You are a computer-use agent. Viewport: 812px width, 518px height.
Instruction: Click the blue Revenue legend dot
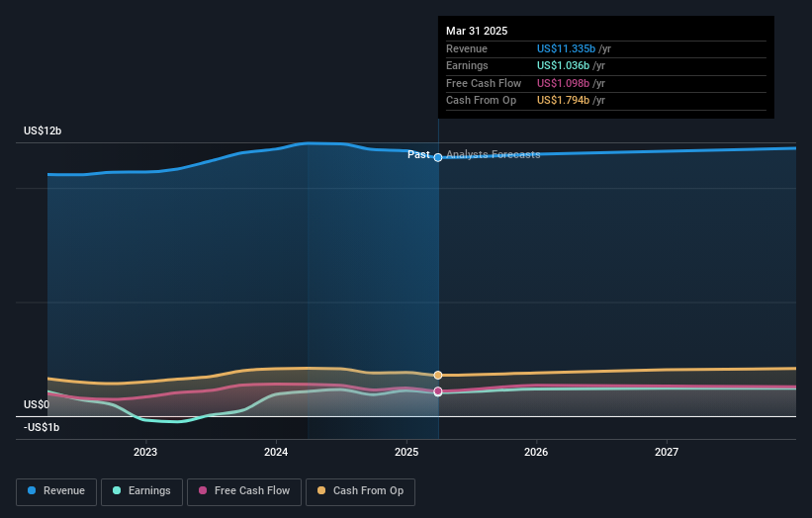(x=32, y=490)
